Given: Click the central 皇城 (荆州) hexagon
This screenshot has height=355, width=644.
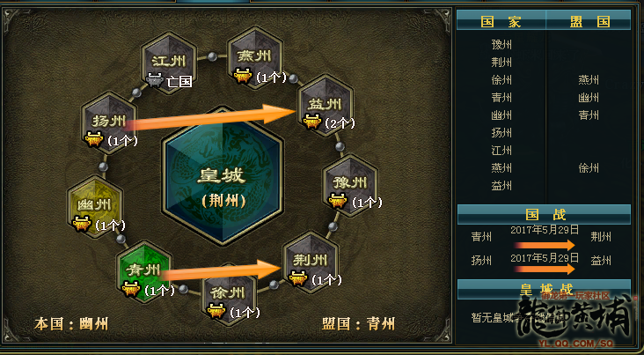Looking at the screenshot, I should 223,176.
